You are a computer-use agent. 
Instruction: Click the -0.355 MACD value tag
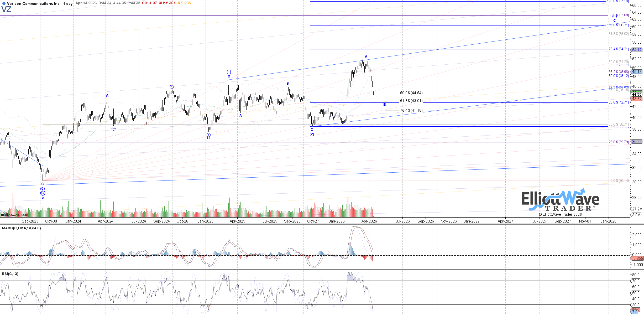(x=637, y=259)
